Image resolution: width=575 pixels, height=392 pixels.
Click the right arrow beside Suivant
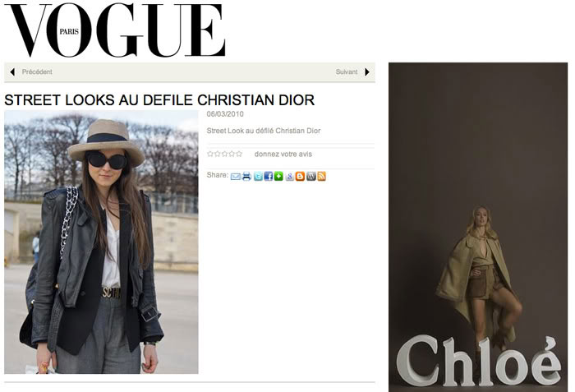click(366, 72)
